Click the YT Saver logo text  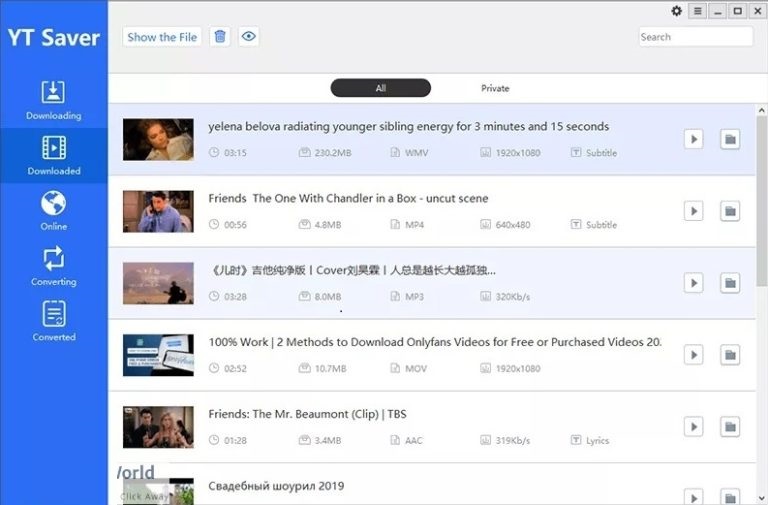pyautogui.click(x=54, y=38)
